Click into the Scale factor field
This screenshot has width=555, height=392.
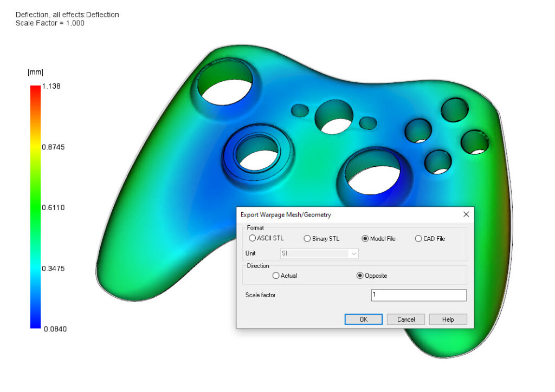[419, 295]
